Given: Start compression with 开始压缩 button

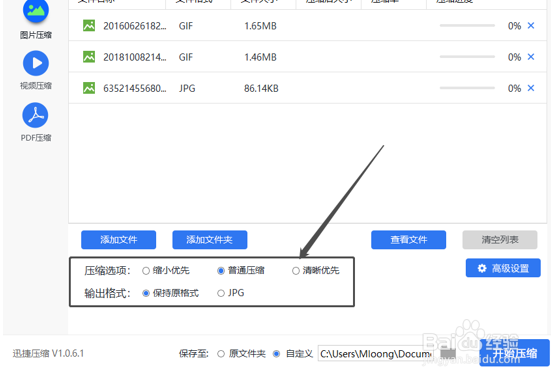Looking at the screenshot, I should (x=514, y=353).
